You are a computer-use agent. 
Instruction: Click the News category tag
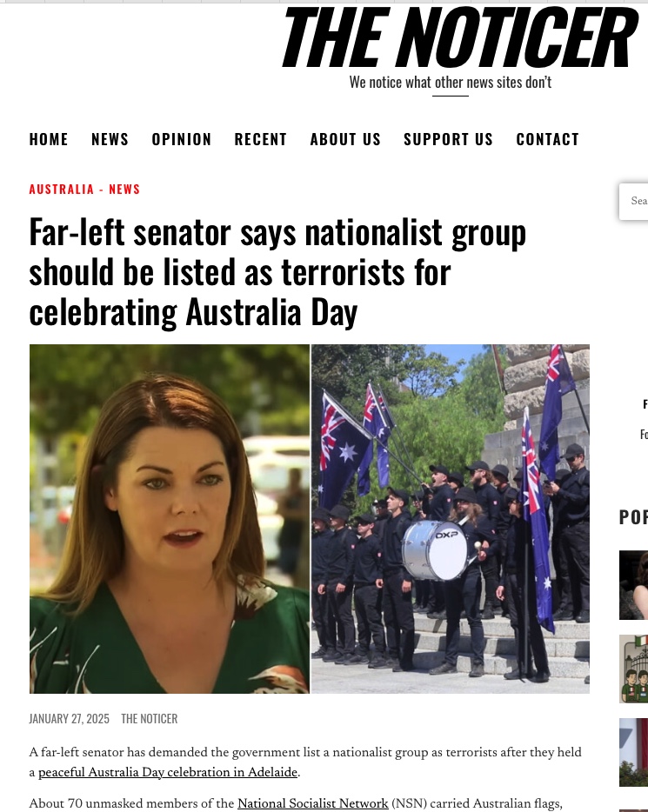point(124,189)
